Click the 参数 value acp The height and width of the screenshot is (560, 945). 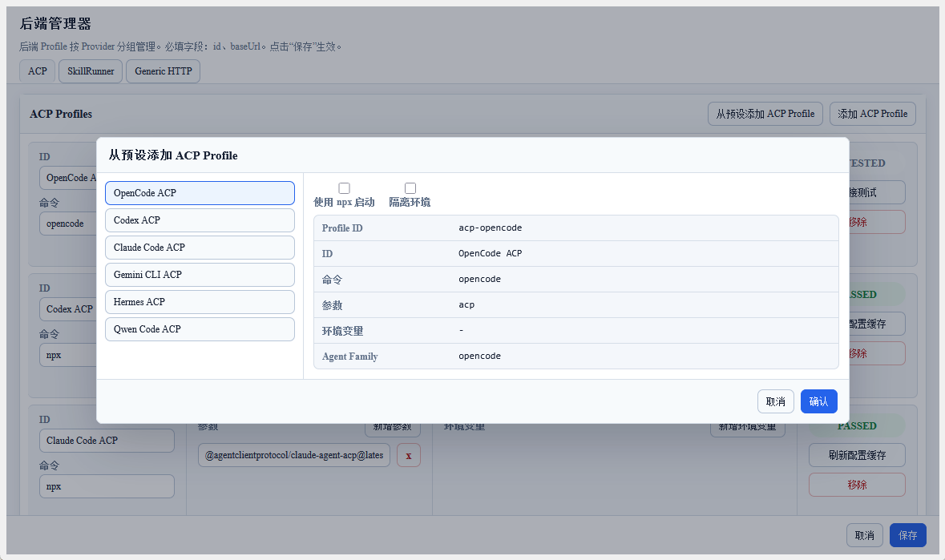pos(466,305)
